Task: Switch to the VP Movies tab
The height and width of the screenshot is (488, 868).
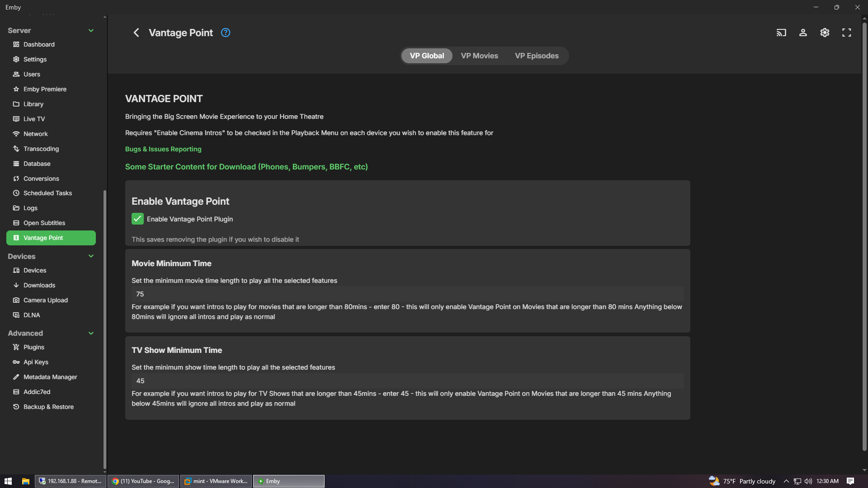Action: click(479, 56)
